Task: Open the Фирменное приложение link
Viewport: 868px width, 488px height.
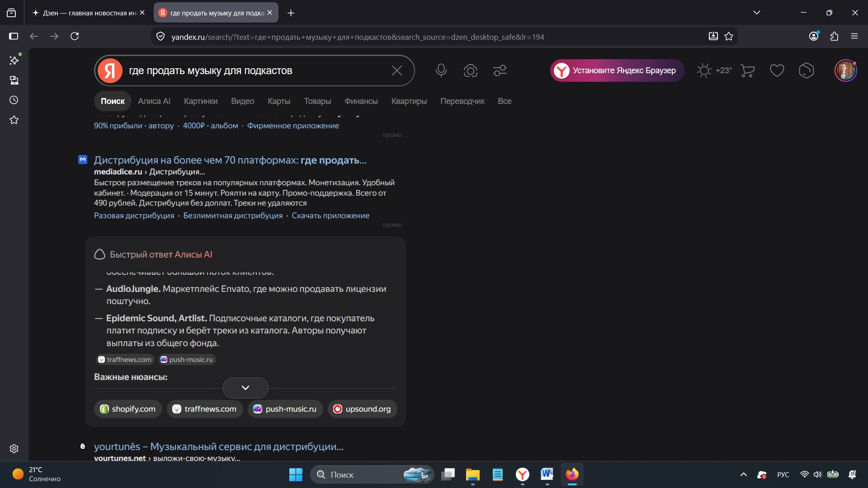Action: [293, 126]
